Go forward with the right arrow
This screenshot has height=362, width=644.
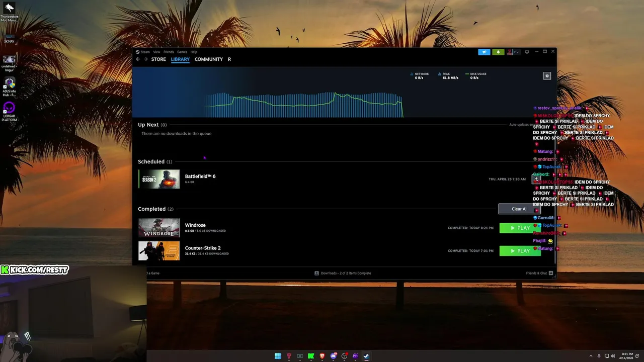pos(146,59)
